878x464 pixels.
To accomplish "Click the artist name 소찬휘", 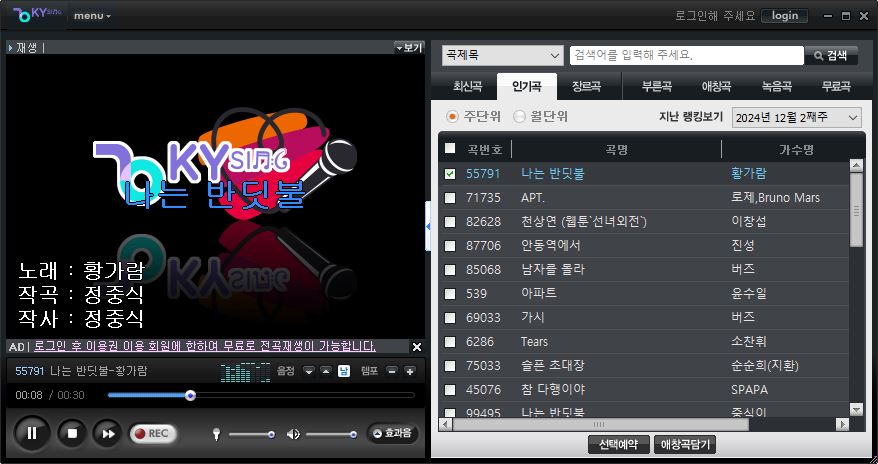I will pyautogui.click(x=749, y=341).
